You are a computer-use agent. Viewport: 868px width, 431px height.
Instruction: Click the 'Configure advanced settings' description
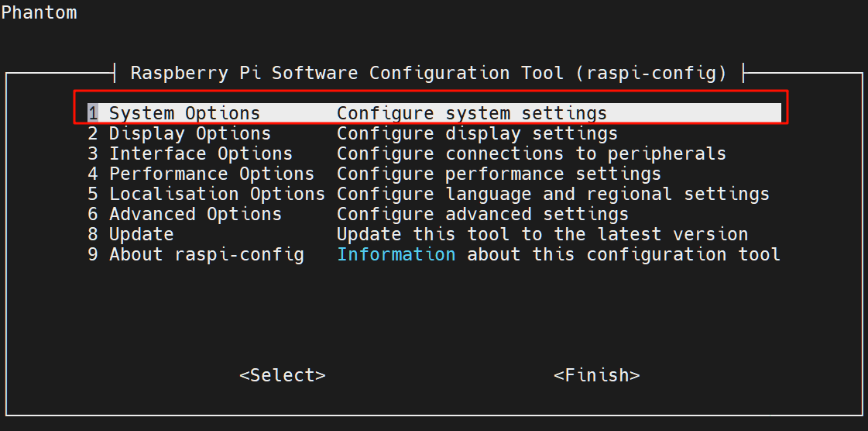point(482,214)
